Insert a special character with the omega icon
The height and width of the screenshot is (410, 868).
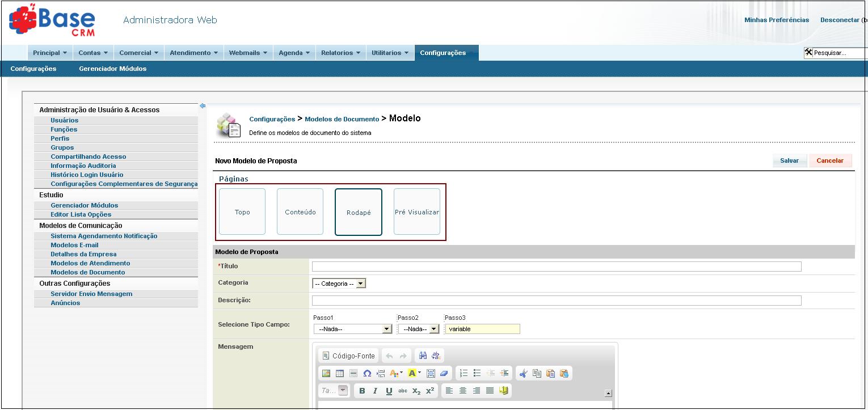[367, 373]
